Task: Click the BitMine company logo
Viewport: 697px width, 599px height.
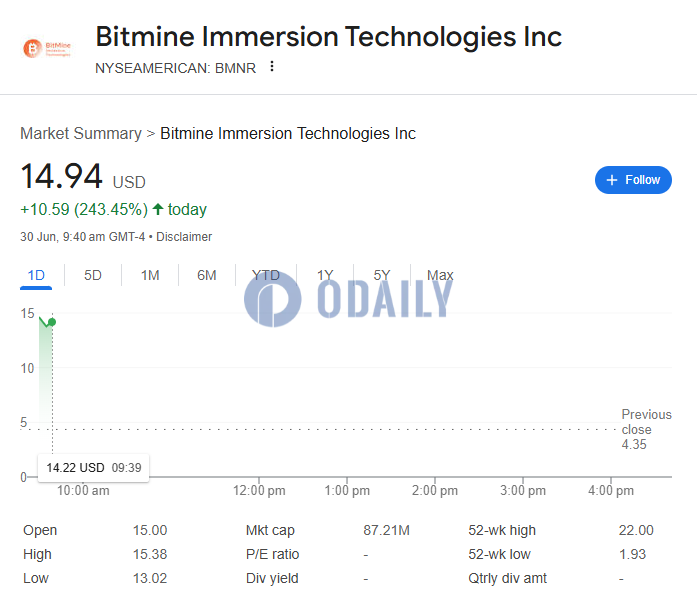Action: [47, 48]
